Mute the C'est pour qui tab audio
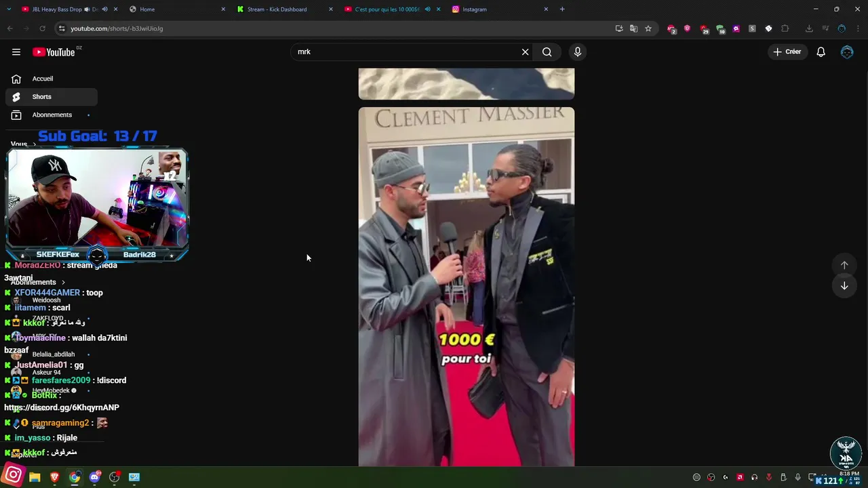This screenshot has width=868, height=488. [427, 9]
